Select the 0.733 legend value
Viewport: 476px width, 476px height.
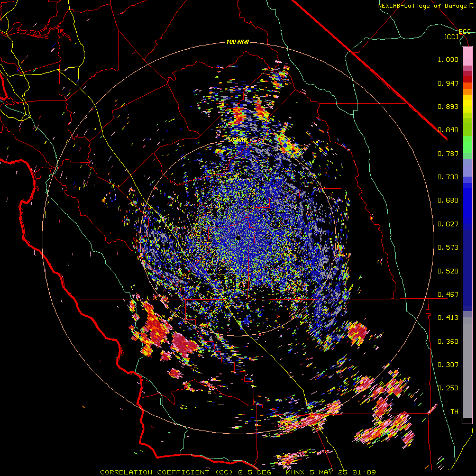(x=448, y=177)
